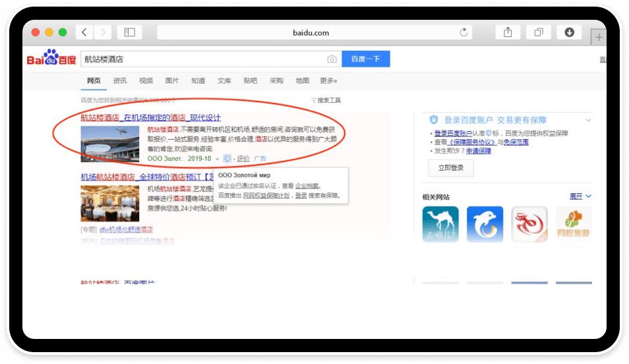Open the downloads icon
The width and height of the screenshot is (629, 364).
[x=569, y=32]
